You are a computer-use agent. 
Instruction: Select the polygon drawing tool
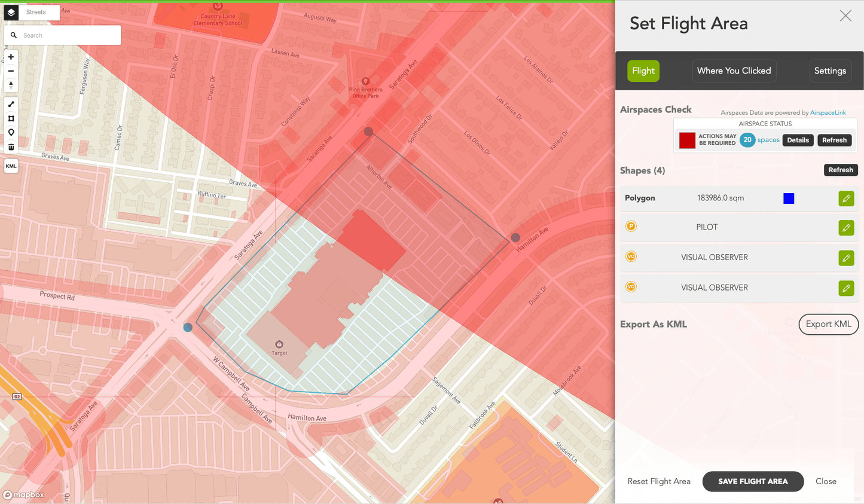[x=11, y=118]
